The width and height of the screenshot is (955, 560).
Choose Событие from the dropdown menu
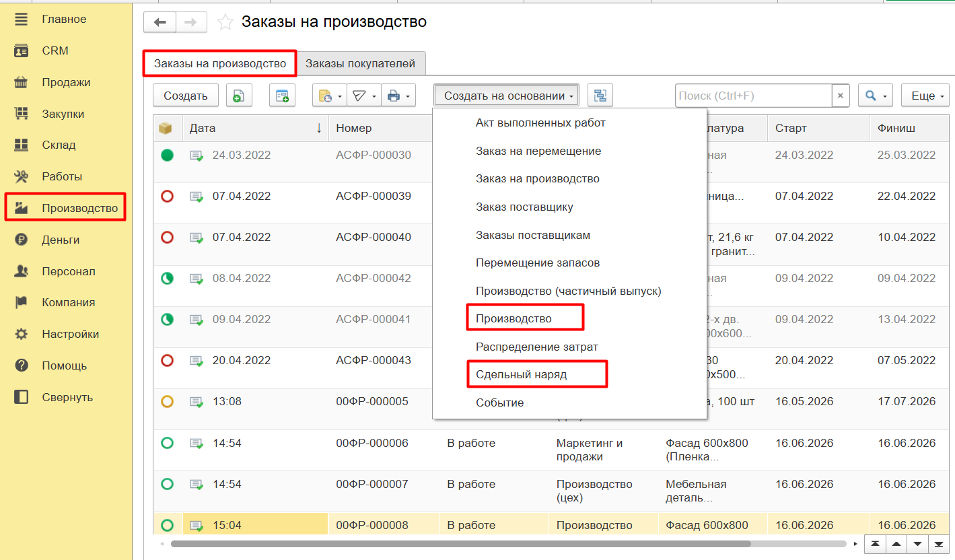499,403
